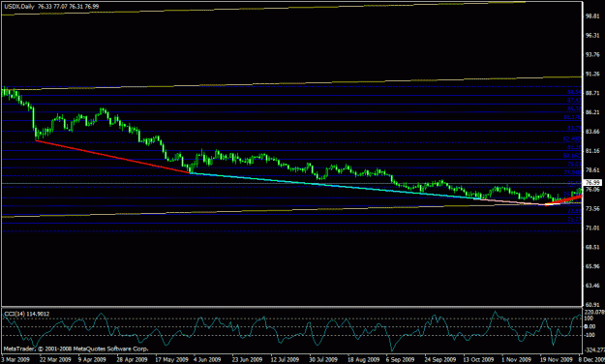605x364 pixels.
Task: Click the 73.56 price axis label
Action: (592, 209)
